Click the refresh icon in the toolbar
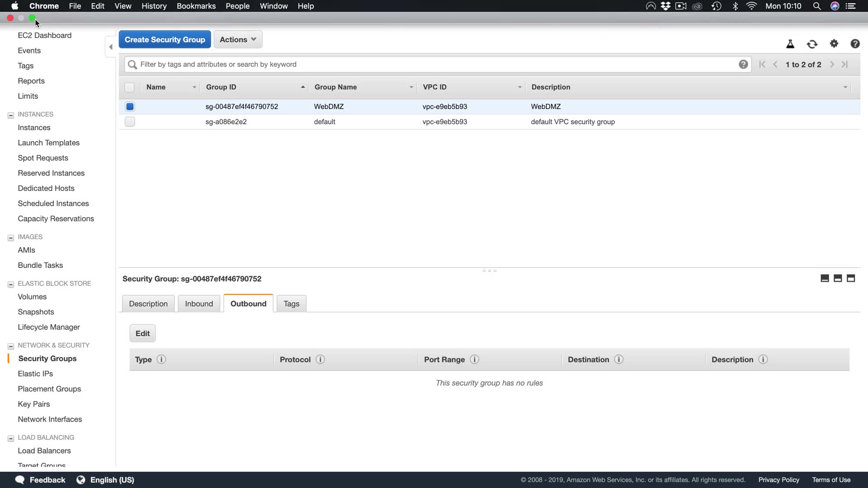This screenshot has height=488, width=868. point(812,44)
